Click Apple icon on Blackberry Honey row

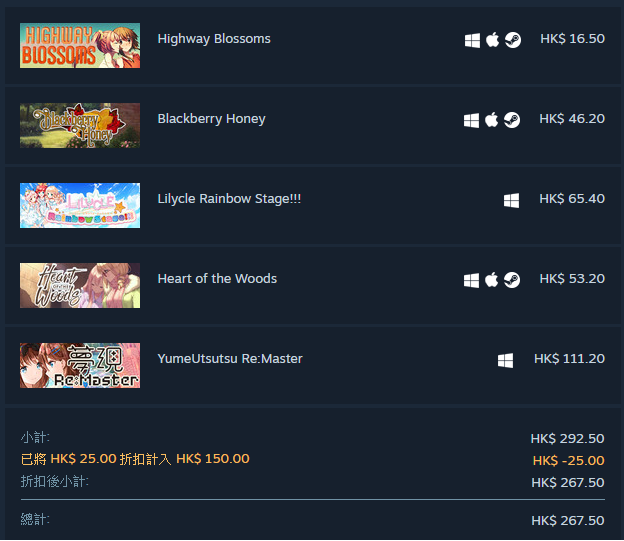point(491,120)
